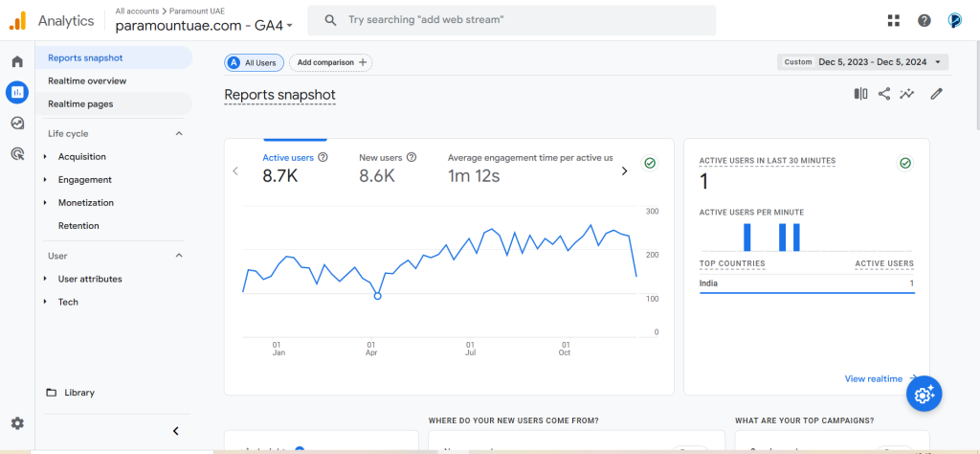Click the Help question mark icon
Screen dimensions: 980x454
[924, 21]
